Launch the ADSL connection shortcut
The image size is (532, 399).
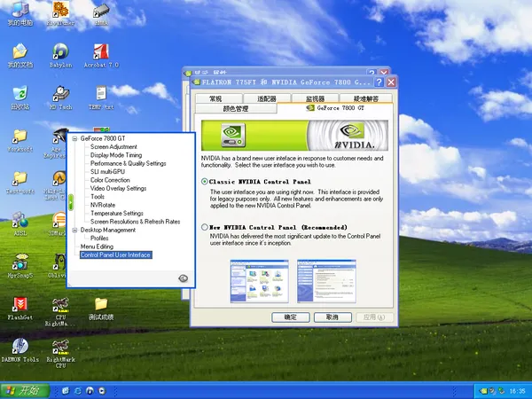pos(20,224)
